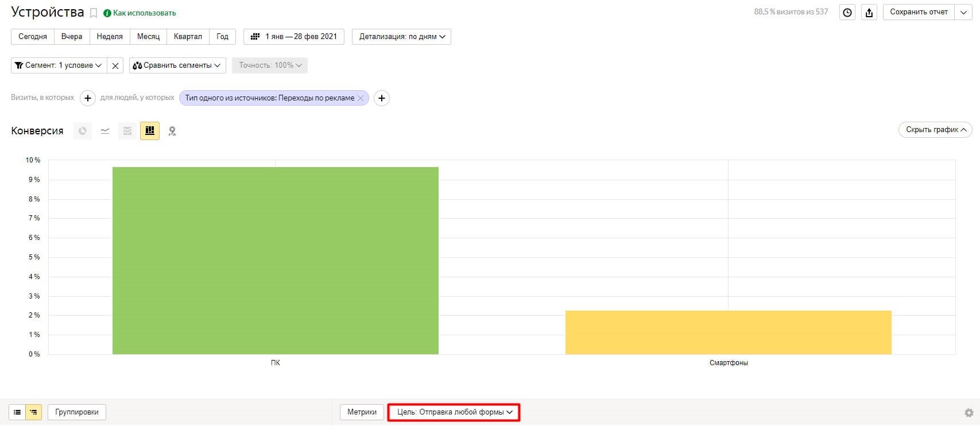980x426 pixels.
Task: Switch to stacked area chart view
Action: pyautogui.click(x=127, y=131)
